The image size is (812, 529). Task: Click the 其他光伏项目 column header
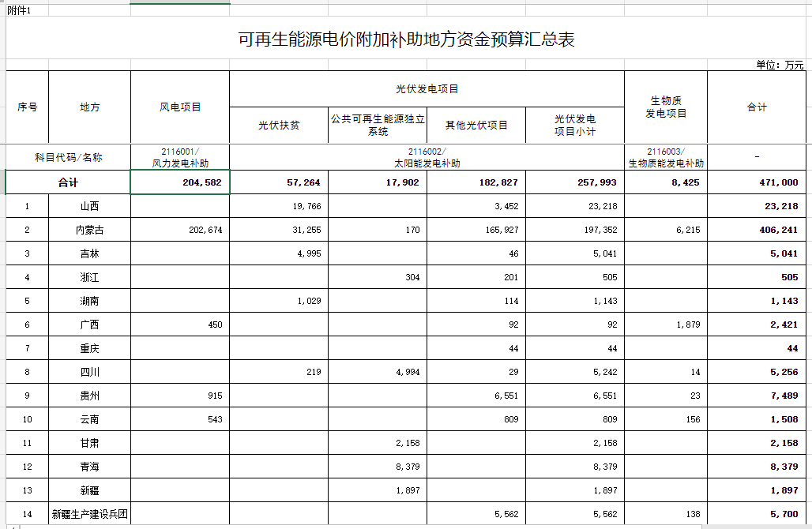coord(476,124)
